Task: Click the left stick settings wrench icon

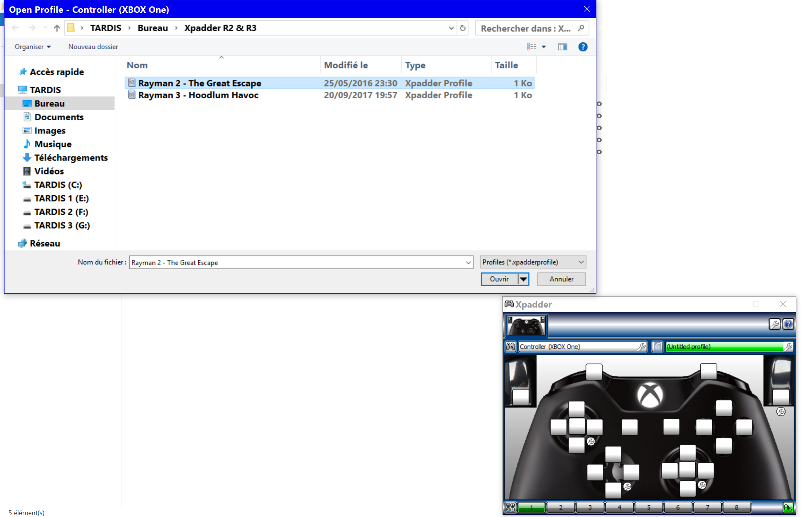Action: click(591, 441)
